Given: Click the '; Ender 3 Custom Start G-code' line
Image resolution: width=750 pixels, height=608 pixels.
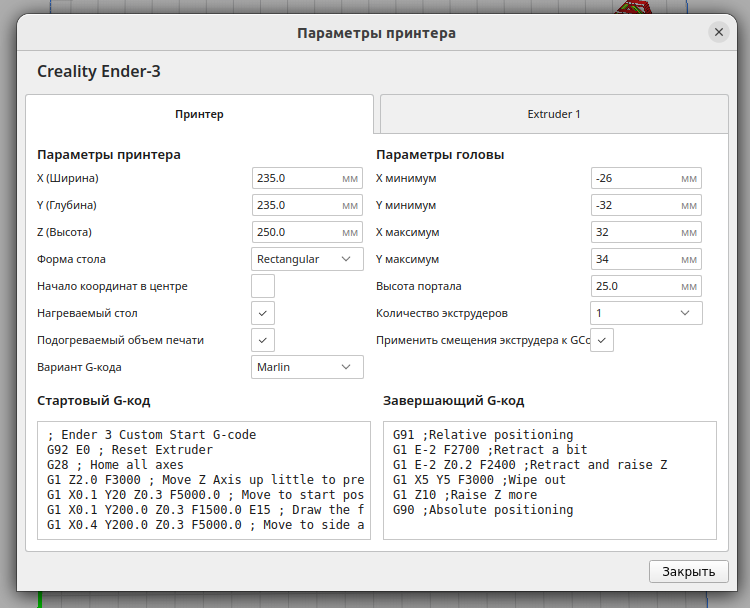Looking at the screenshot, I should 152,435.
